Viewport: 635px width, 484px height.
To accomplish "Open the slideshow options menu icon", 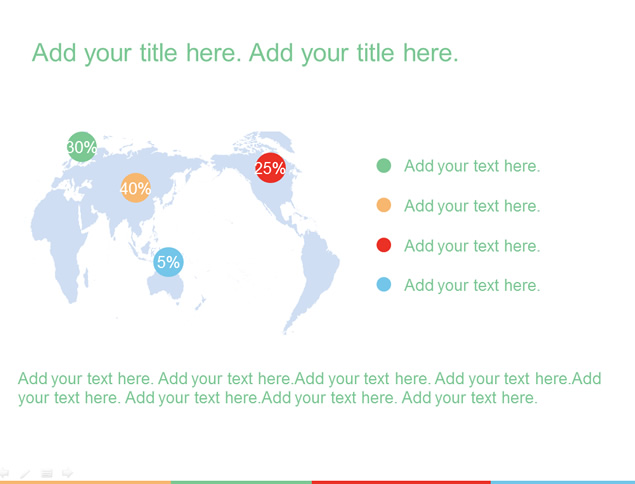I will 47,473.
